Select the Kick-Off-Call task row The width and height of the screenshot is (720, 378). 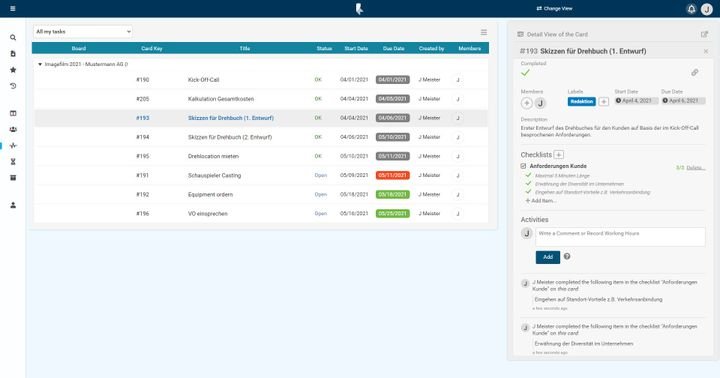[261, 80]
